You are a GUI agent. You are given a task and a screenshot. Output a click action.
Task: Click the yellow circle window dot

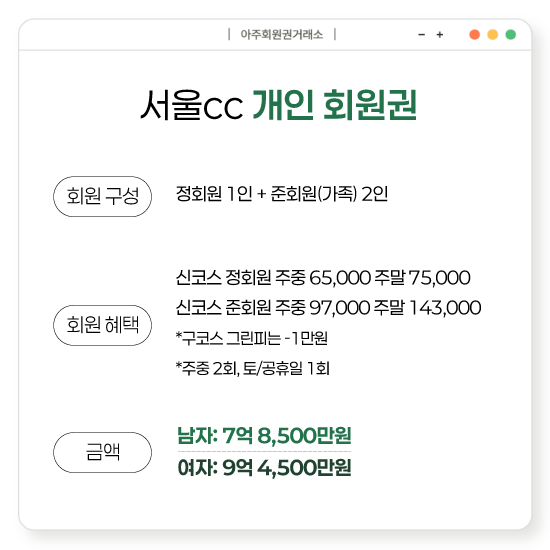tap(493, 35)
